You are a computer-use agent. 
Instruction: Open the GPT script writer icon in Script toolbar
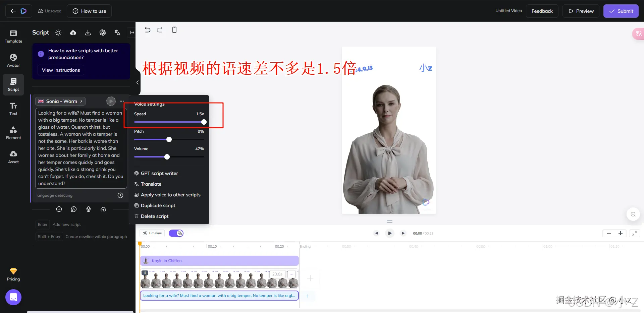tap(103, 33)
